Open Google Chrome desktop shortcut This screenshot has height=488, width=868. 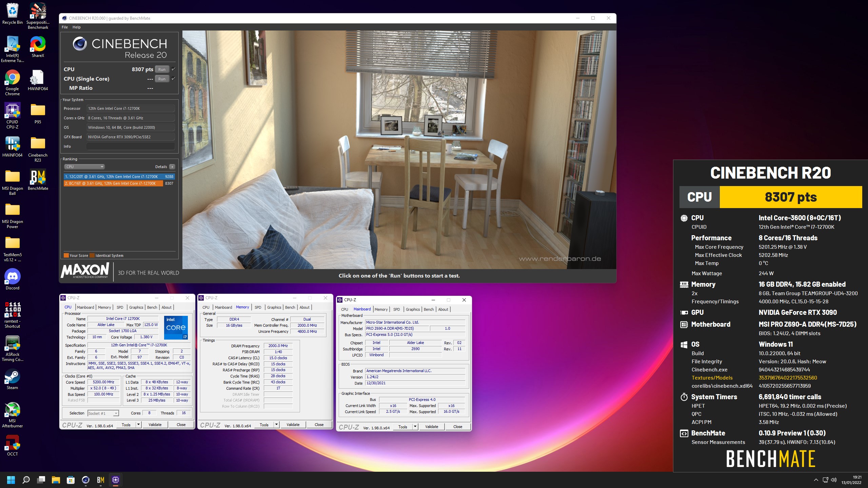point(13,83)
